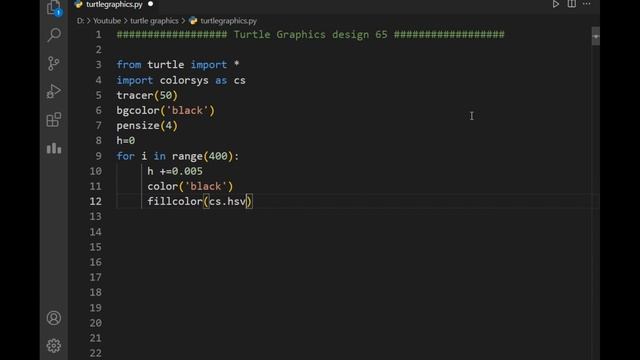Click the vertical scrollbar thumb in editor
The height and width of the screenshot is (360, 640).
pyautogui.click(x=596, y=36)
